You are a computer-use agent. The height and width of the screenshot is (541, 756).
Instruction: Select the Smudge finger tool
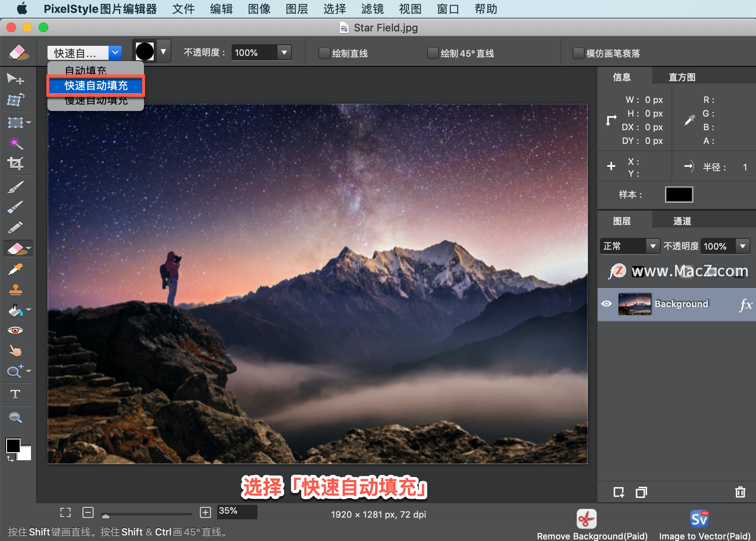point(15,351)
